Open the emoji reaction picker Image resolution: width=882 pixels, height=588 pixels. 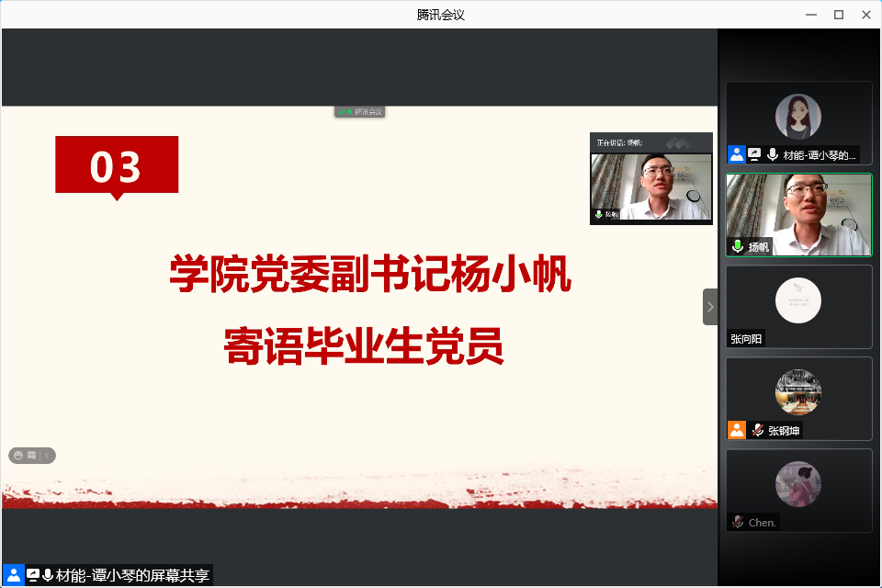[18, 455]
